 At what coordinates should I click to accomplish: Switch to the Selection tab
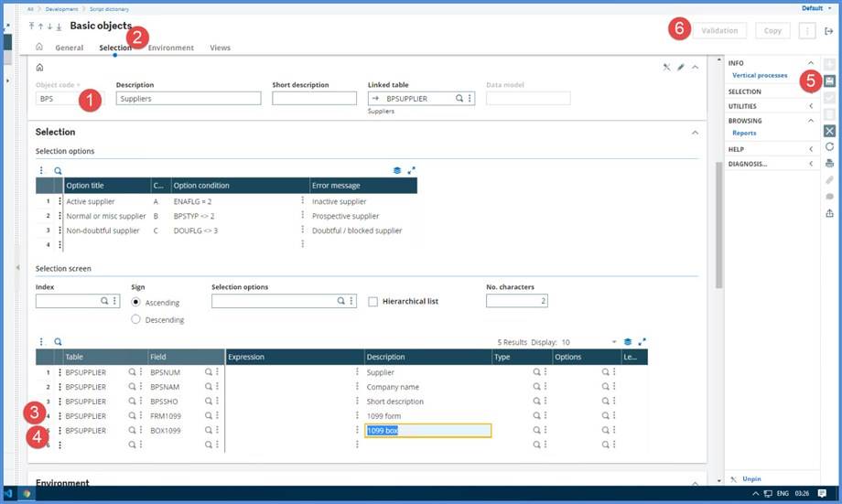click(115, 48)
